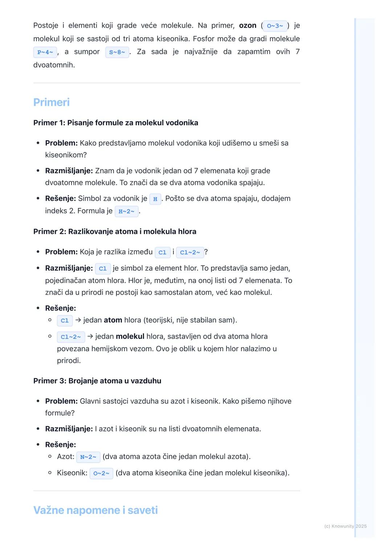
Task: Click the 'Primer 2: Razlikovanje atoma i molekula hlora' title
Action: [x=115, y=231]
